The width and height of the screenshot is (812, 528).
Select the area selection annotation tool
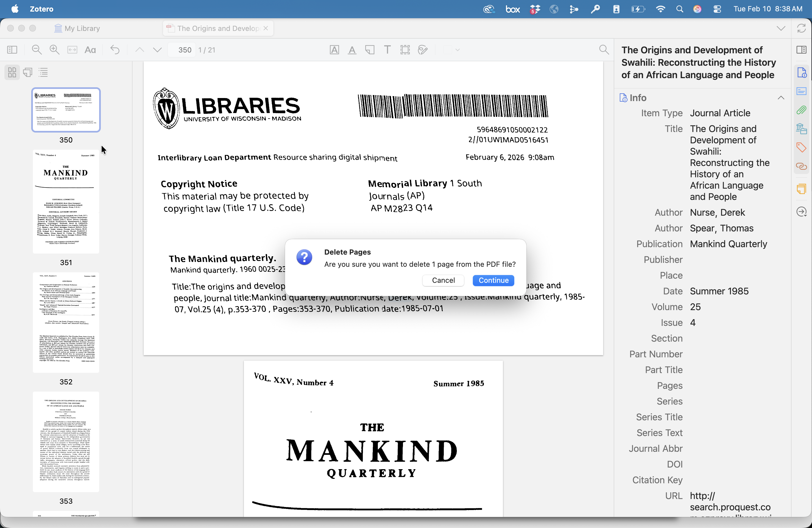405,50
